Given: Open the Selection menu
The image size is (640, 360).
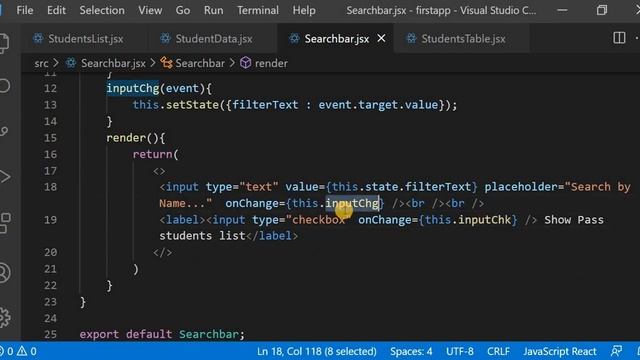Looking at the screenshot, I should tap(102, 10).
